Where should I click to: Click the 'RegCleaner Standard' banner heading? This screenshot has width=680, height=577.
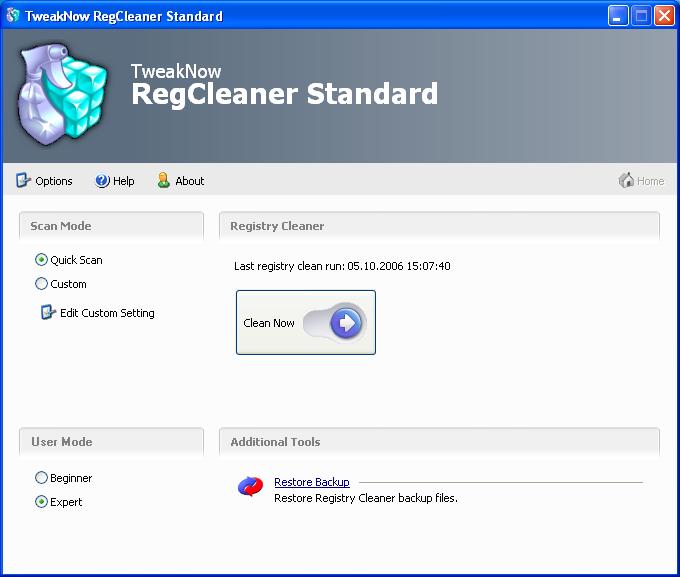point(284,94)
